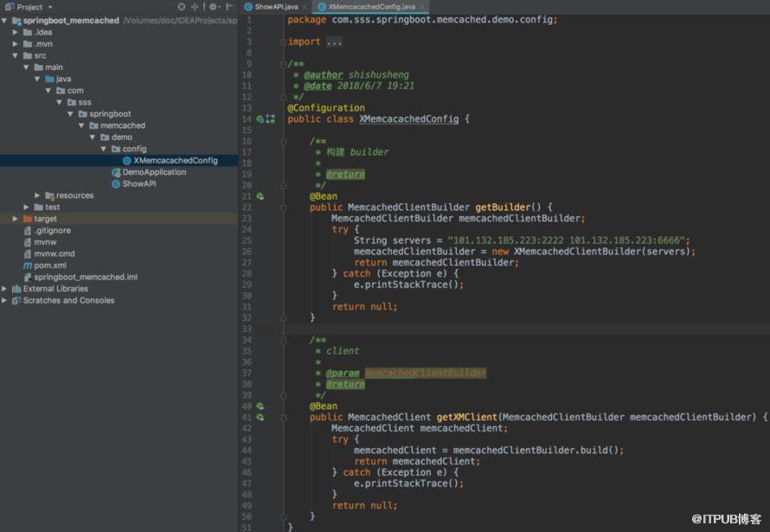Click the ShowAPI class icon in tree
Image resolution: width=770 pixels, height=532 pixels.
(x=116, y=184)
